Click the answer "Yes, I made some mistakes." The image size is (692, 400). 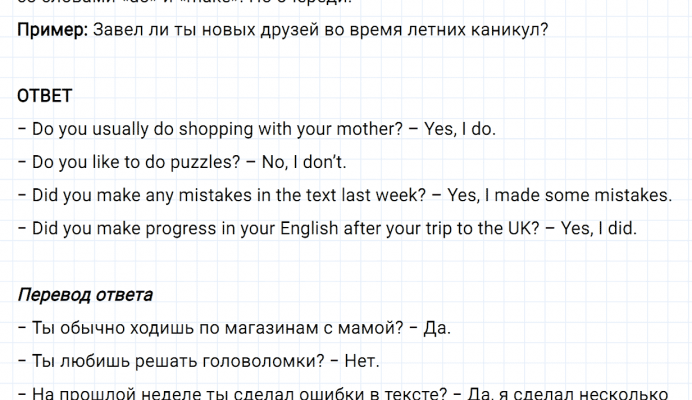click(561, 195)
